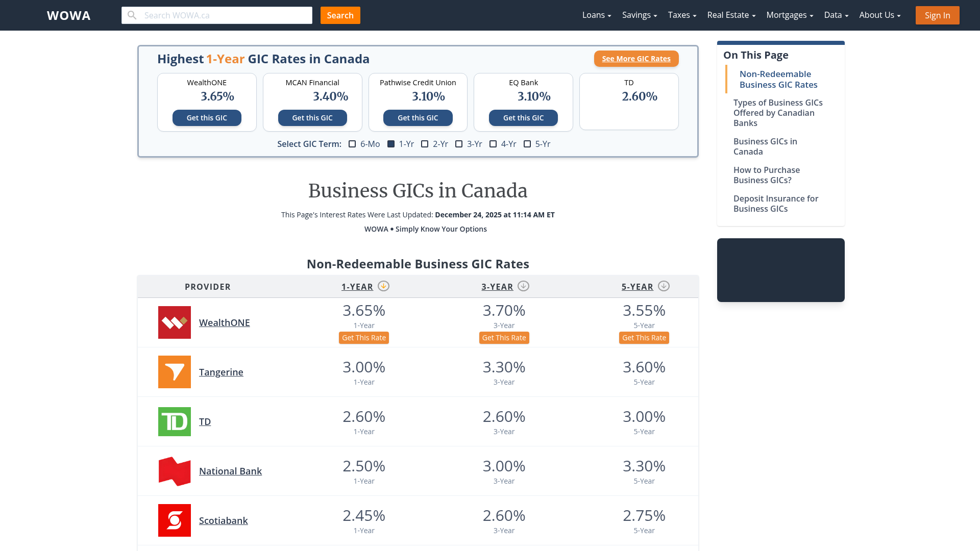The width and height of the screenshot is (980, 551).
Task: Expand the Savings navigation dropdown
Action: coord(639,15)
